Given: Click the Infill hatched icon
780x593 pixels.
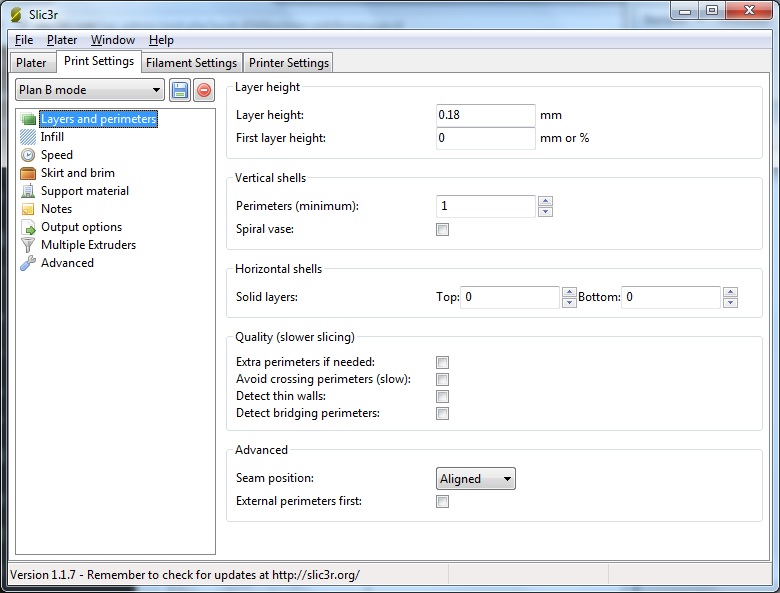Looking at the screenshot, I should [x=28, y=137].
